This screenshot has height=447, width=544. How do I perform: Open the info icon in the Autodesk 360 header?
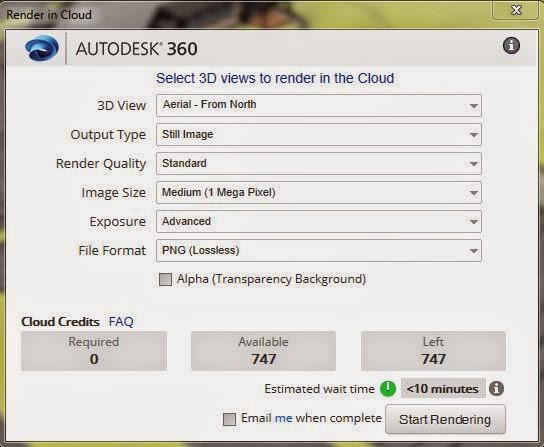pyautogui.click(x=511, y=46)
